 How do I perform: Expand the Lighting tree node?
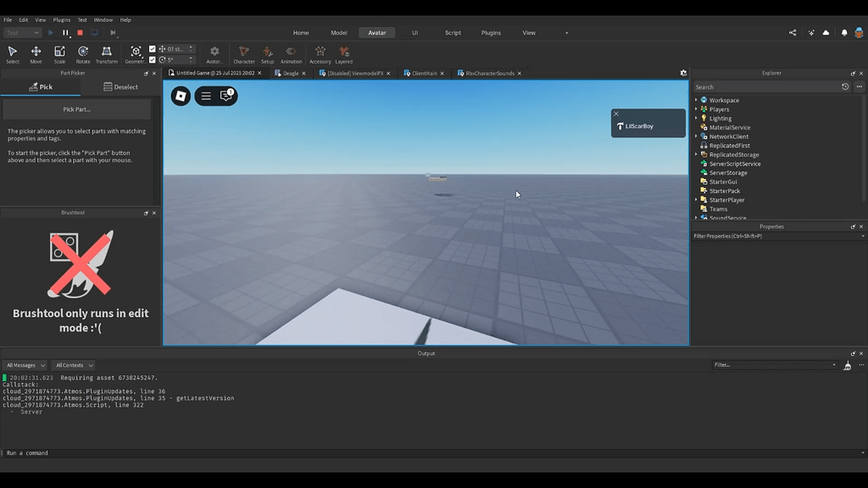click(696, 118)
